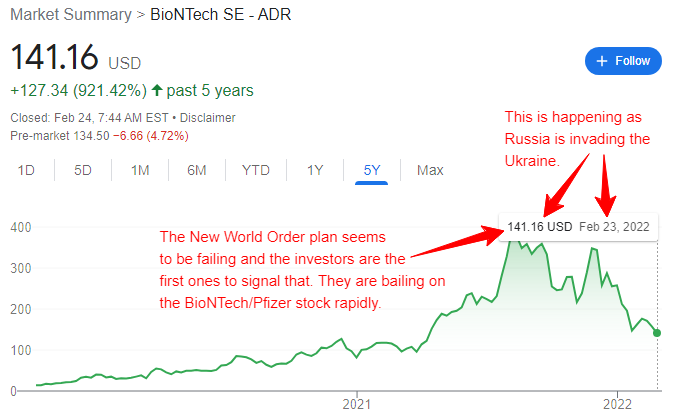
Task: Select the 6M range tab
Action: [196, 170]
